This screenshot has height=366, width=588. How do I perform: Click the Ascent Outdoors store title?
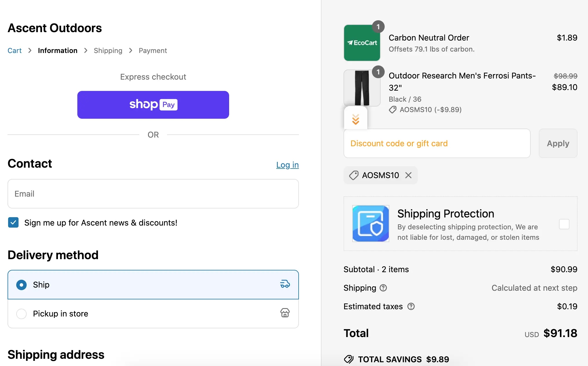click(x=55, y=28)
